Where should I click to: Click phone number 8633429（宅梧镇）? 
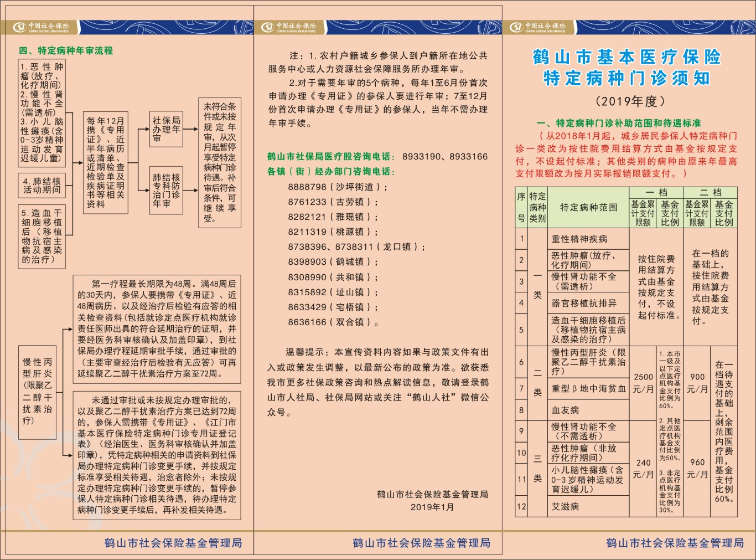pyautogui.click(x=333, y=307)
